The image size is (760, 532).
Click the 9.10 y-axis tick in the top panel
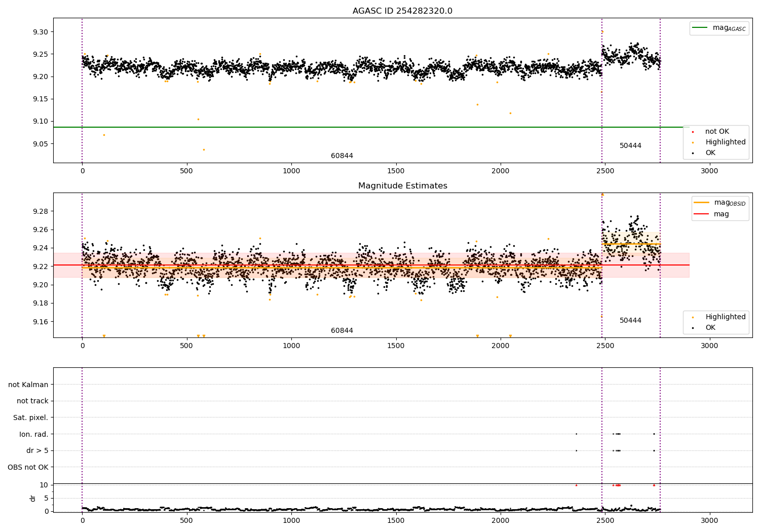point(40,122)
